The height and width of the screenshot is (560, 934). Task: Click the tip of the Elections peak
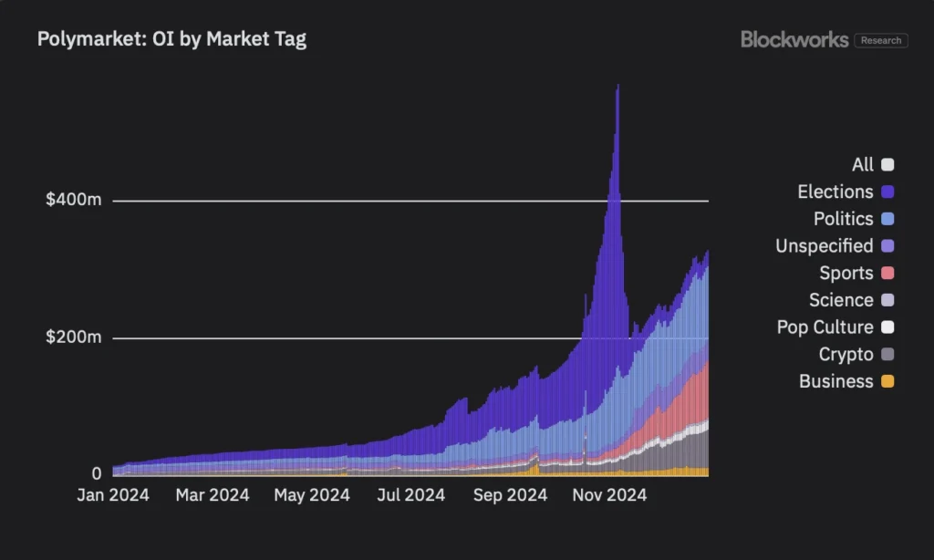click(617, 87)
